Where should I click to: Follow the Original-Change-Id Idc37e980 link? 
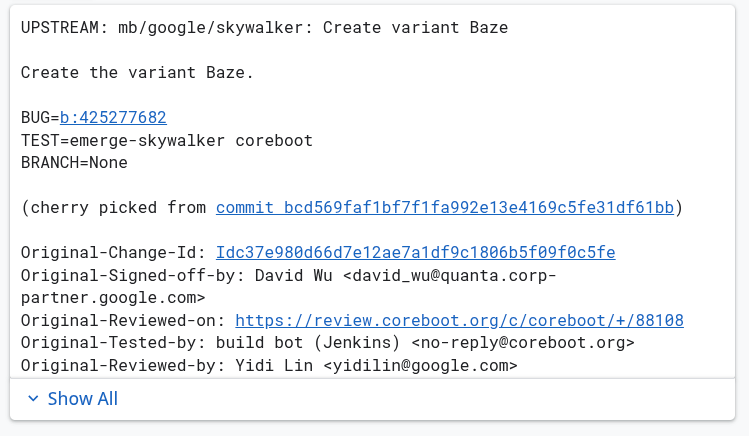coord(416,253)
